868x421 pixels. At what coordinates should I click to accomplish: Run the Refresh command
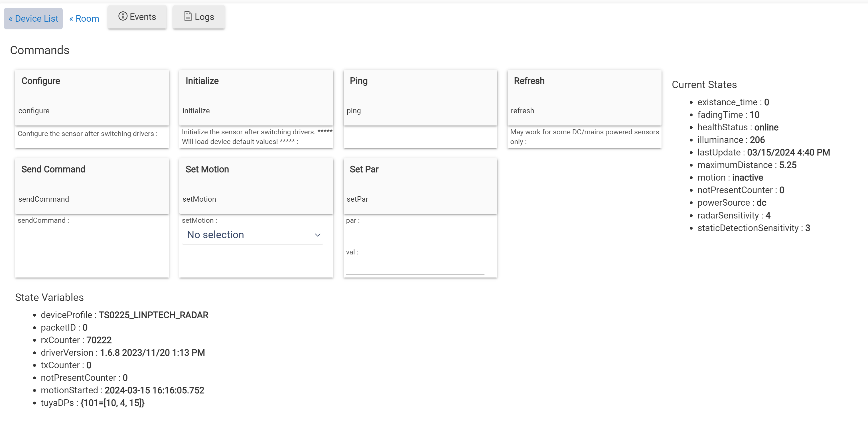click(584, 98)
